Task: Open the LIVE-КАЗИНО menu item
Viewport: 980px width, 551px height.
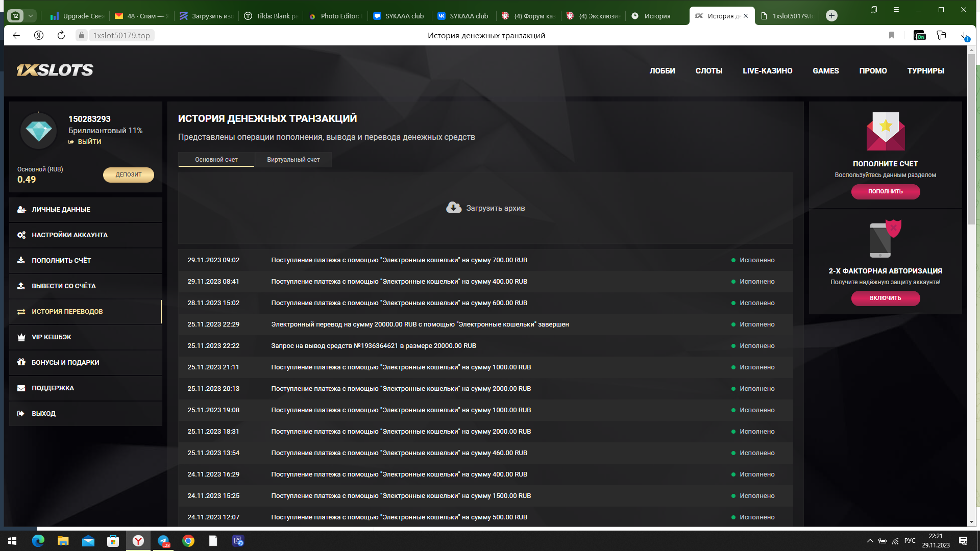Action: [x=767, y=71]
